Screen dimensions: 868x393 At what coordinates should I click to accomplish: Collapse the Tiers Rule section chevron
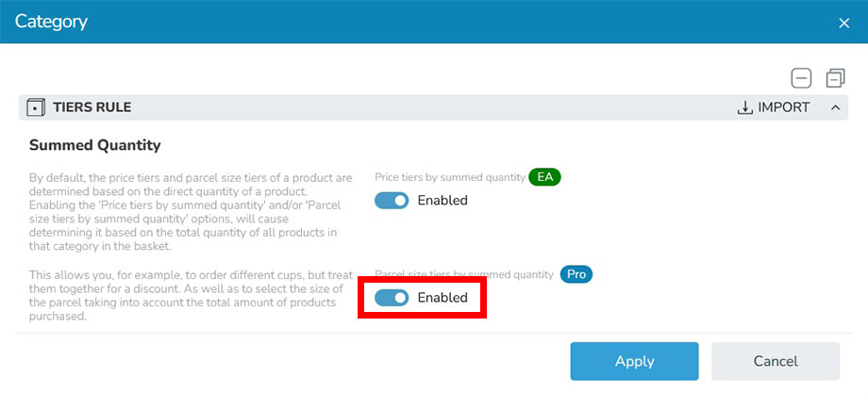[x=835, y=107]
